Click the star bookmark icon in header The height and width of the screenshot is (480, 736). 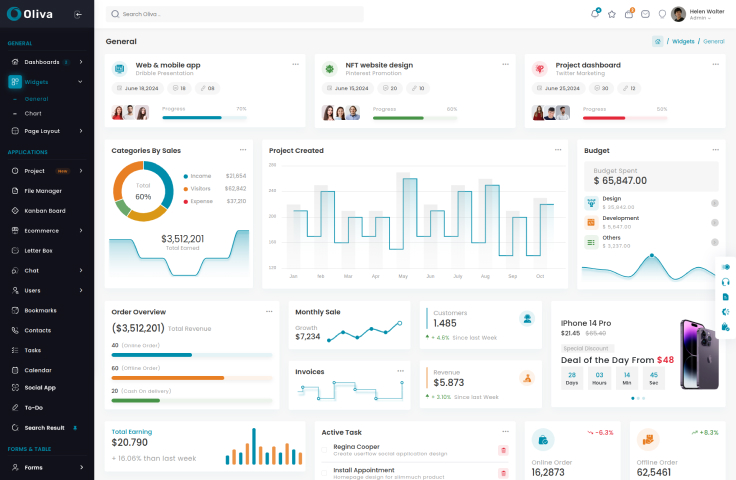612,15
